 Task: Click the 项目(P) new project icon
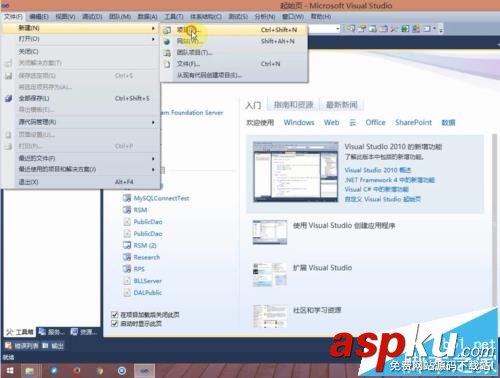(x=167, y=30)
